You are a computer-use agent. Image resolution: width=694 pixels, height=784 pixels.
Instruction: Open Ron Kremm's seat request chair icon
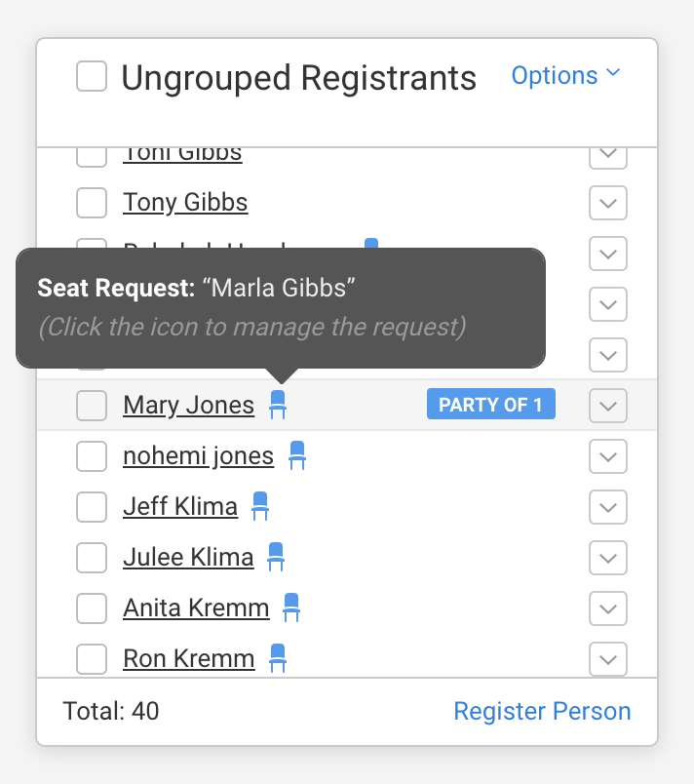pyautogui.click(x=278, y=658)
